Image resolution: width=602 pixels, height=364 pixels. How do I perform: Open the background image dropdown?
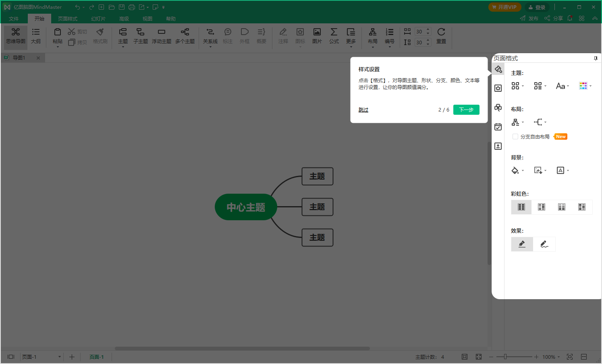click(x=540, y=170)
